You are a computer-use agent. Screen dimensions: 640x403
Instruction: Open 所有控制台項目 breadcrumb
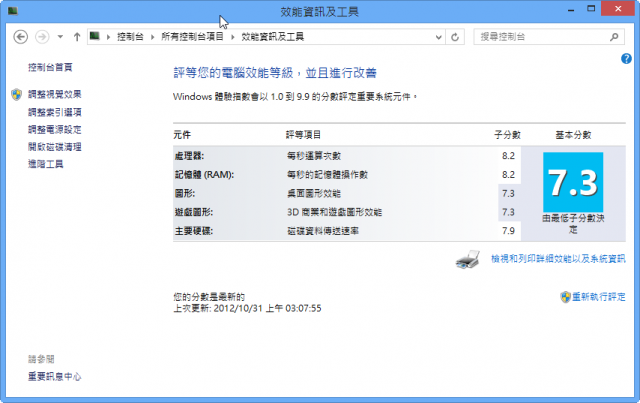pos(192,37)
